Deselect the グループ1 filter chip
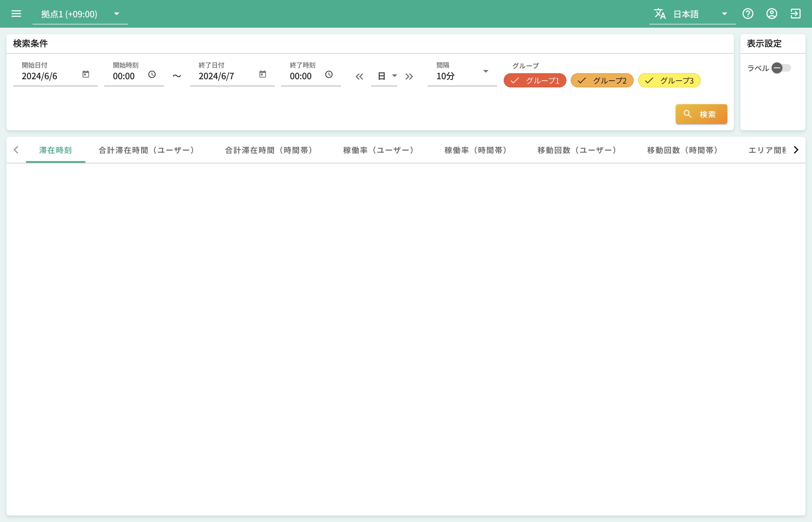Viewport: 812px width, 522px height. (x=535, y=80)
